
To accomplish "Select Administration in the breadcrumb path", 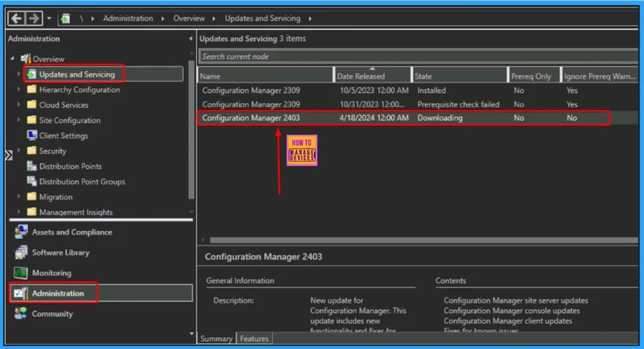I will tap(128, 18).
